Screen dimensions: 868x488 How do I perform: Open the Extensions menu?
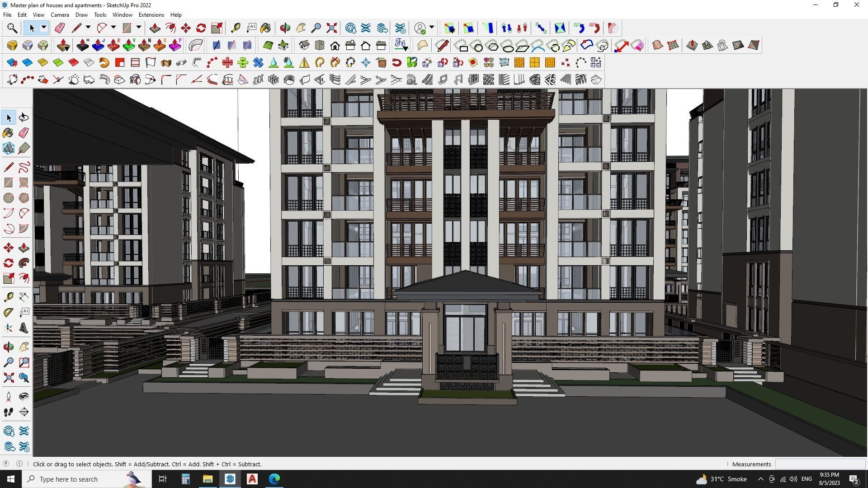(x=151, y=14)
